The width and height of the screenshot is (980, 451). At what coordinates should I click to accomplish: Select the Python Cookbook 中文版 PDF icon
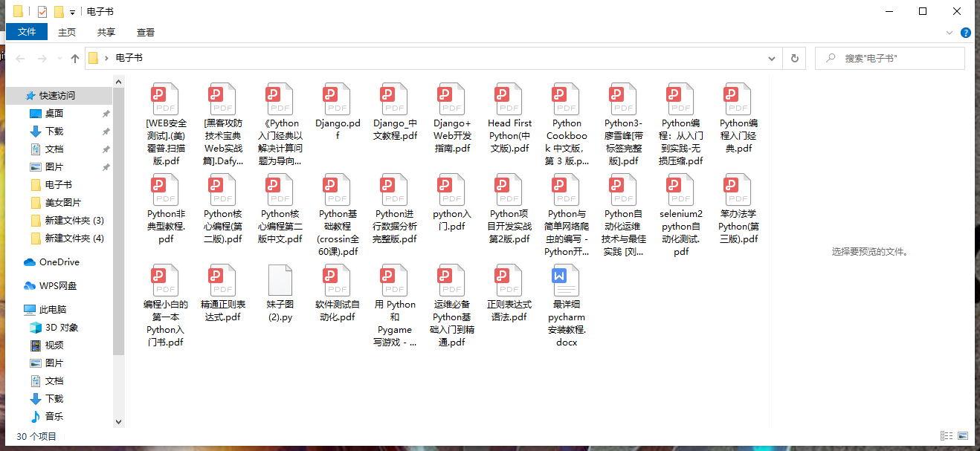coord(567,99)
